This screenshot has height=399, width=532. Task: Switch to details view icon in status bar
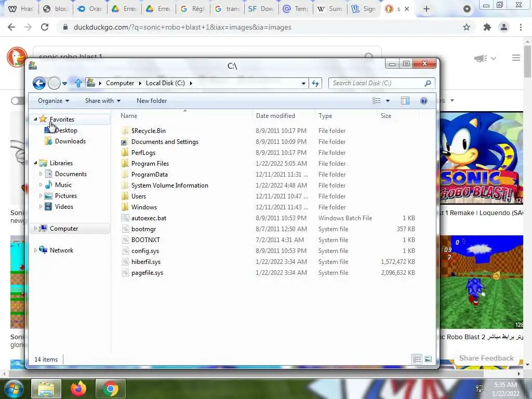coord(417,359)
